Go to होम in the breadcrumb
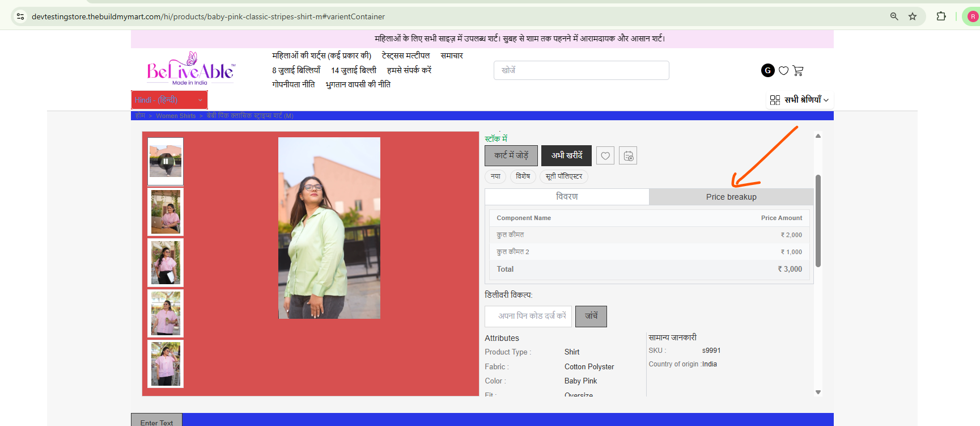 (x=140, y=116)
